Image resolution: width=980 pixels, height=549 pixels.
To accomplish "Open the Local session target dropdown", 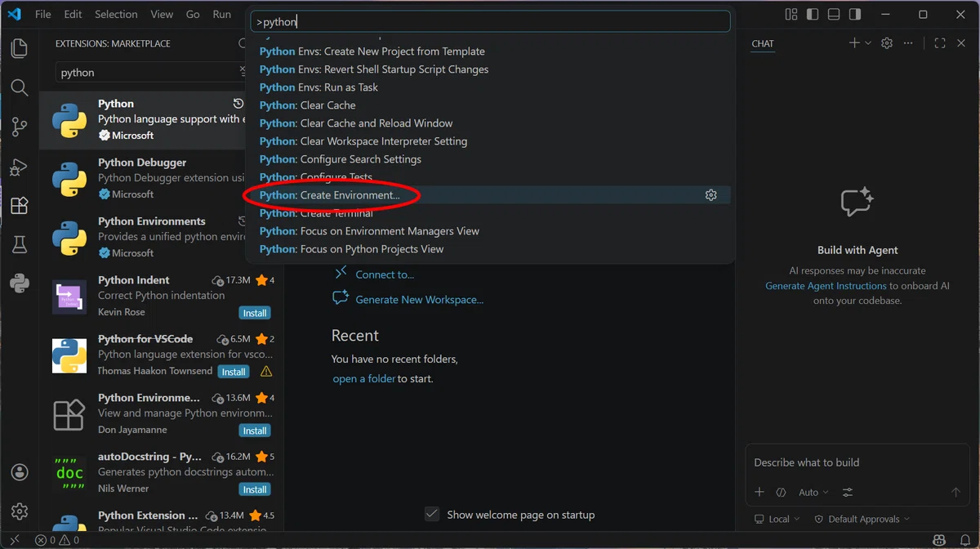I will pos(778,519).
